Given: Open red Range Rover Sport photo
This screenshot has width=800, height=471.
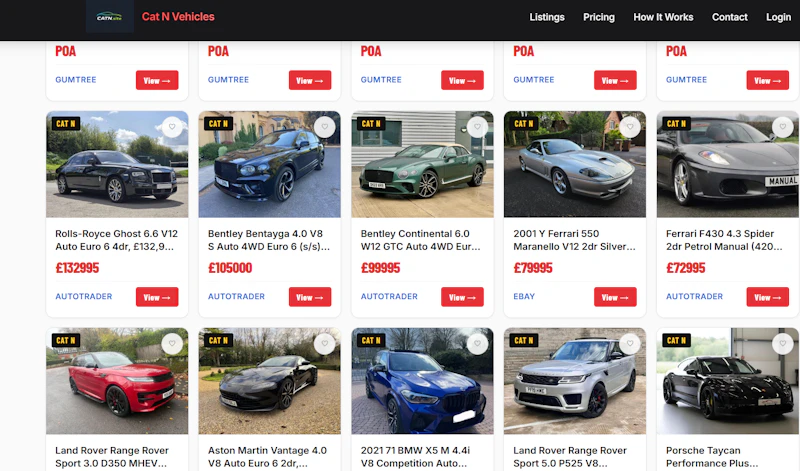Looking at the screenshot, I should (117, 381).
